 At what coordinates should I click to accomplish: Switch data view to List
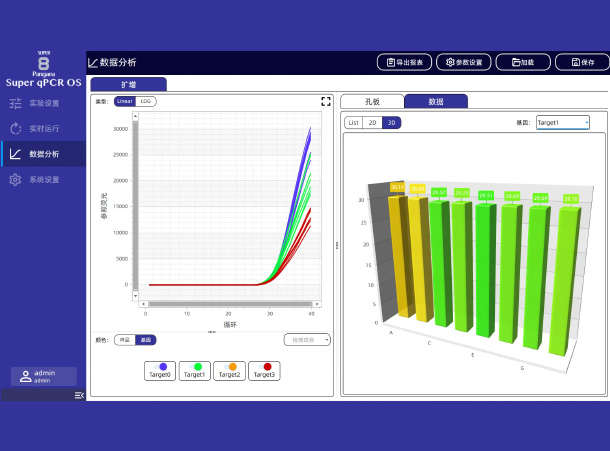coord(353,122)
